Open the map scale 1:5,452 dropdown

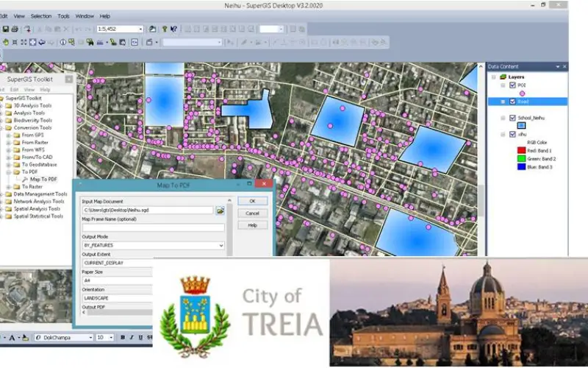140,29
